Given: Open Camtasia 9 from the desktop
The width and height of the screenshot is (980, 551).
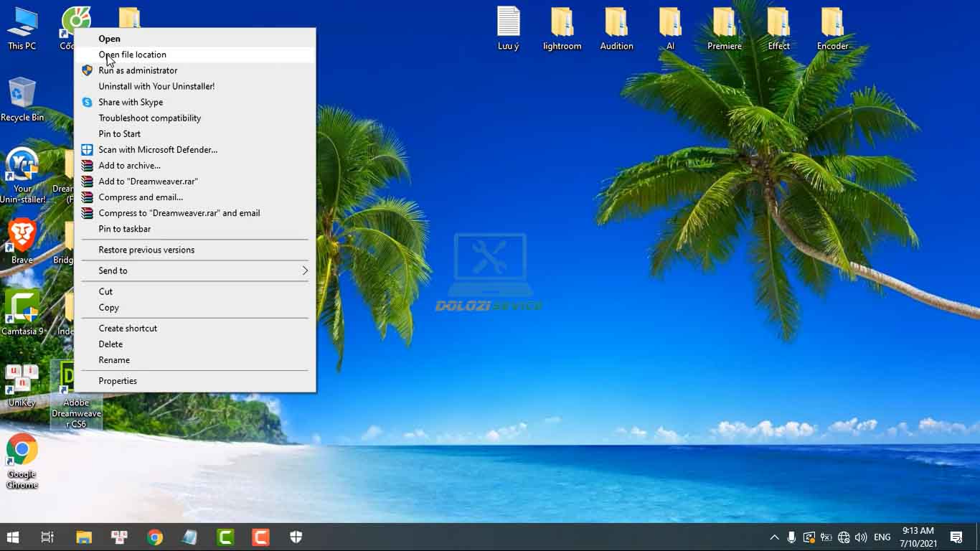Looking at the screenshot, I should pos(22,309).
